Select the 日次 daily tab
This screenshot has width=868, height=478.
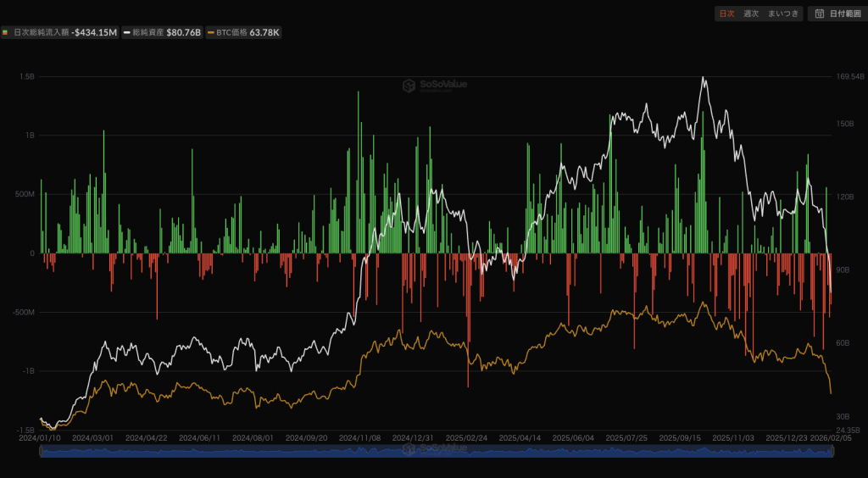pyautogui.click(x=726, y=14)
